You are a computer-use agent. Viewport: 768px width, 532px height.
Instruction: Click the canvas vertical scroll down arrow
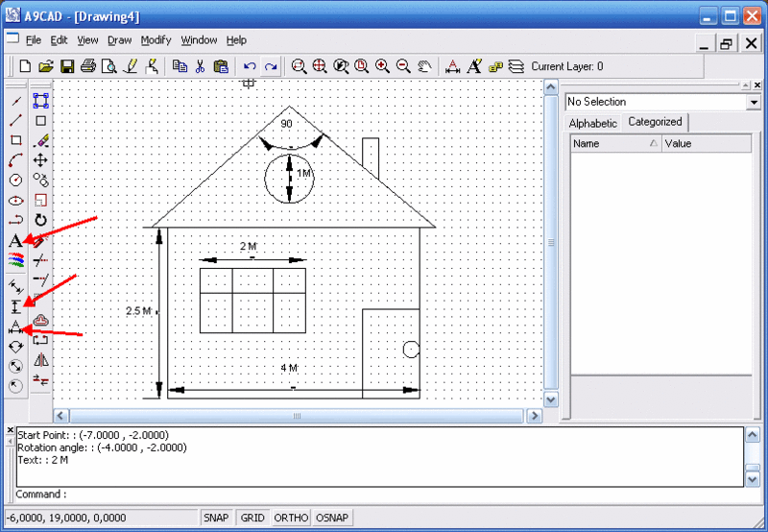point(550,399)
